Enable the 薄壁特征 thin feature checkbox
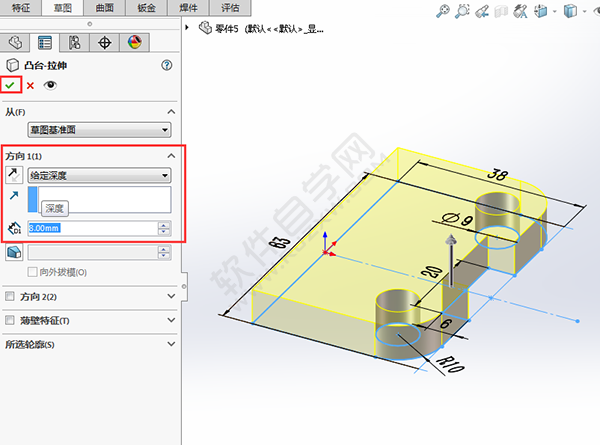This screenshot has height=445, width=600. point(10,320)
